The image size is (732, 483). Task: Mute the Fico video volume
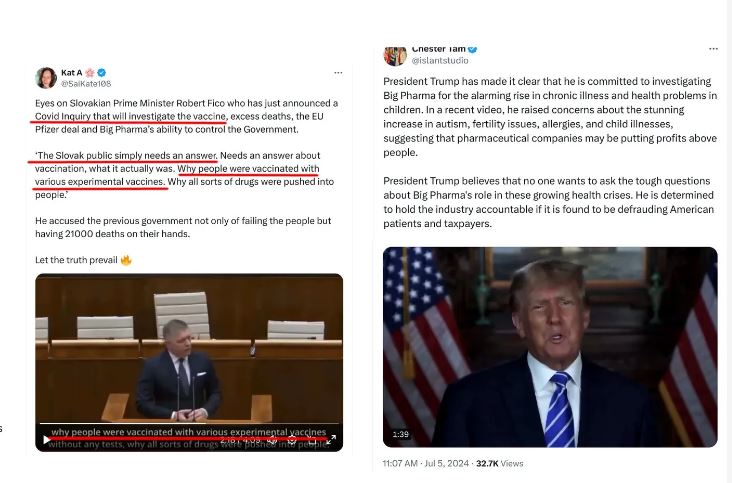(x=272, y=440)
